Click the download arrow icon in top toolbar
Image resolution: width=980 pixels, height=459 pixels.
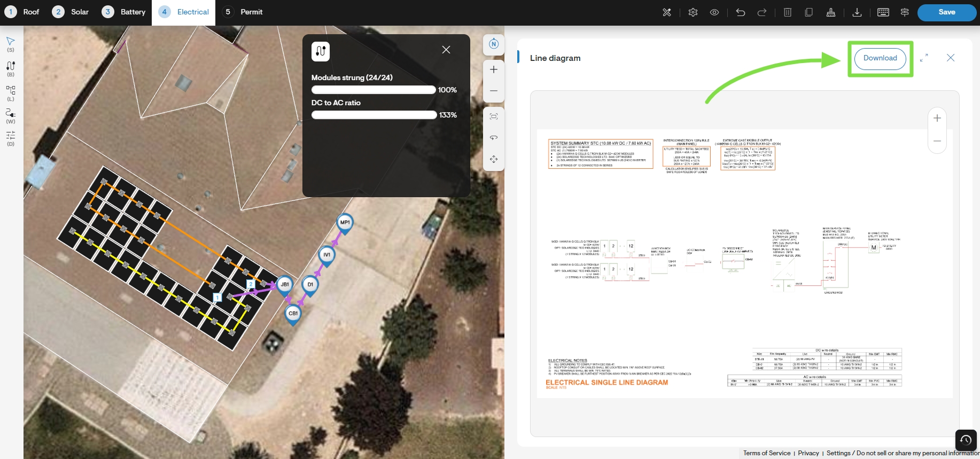point(857,12)
